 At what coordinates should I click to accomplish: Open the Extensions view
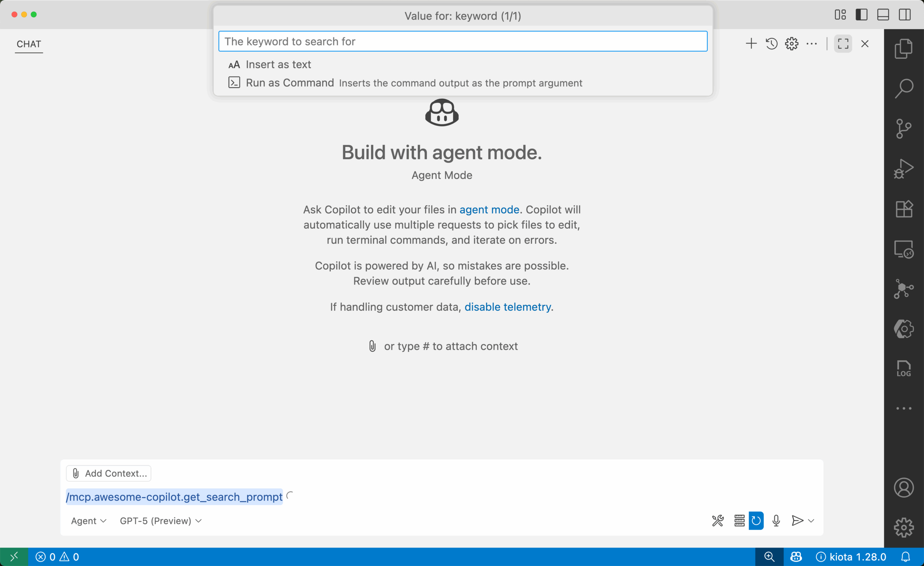point(903,209)
